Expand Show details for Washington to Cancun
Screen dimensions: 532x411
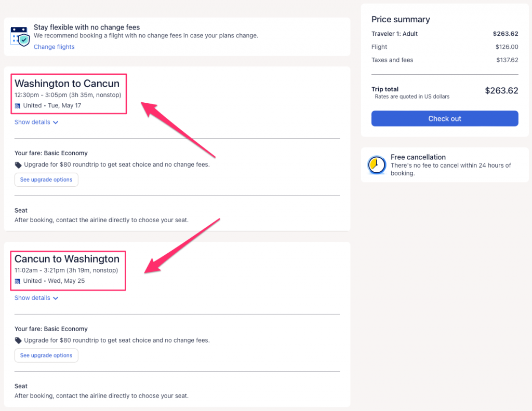click(x=36, y=122)
